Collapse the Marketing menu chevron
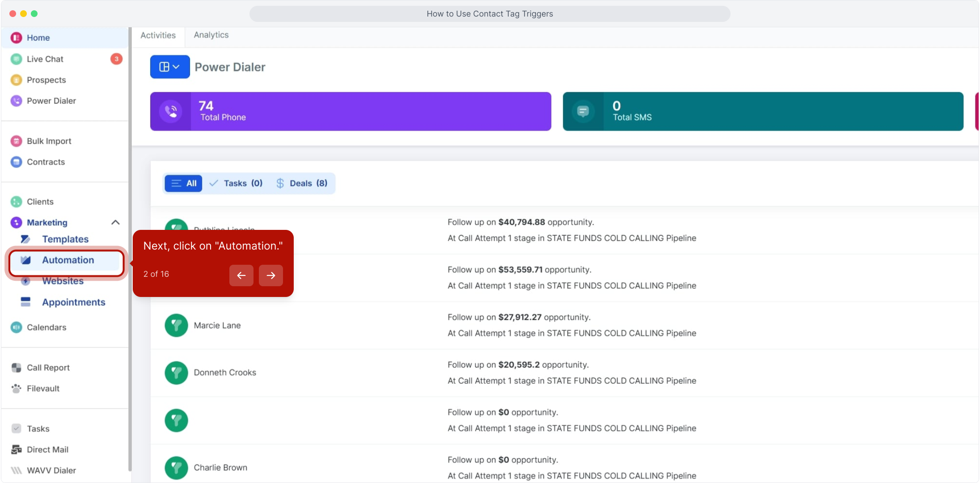Image resolution: width=980 pixels, height=483 pixels. tap(115, 222)
